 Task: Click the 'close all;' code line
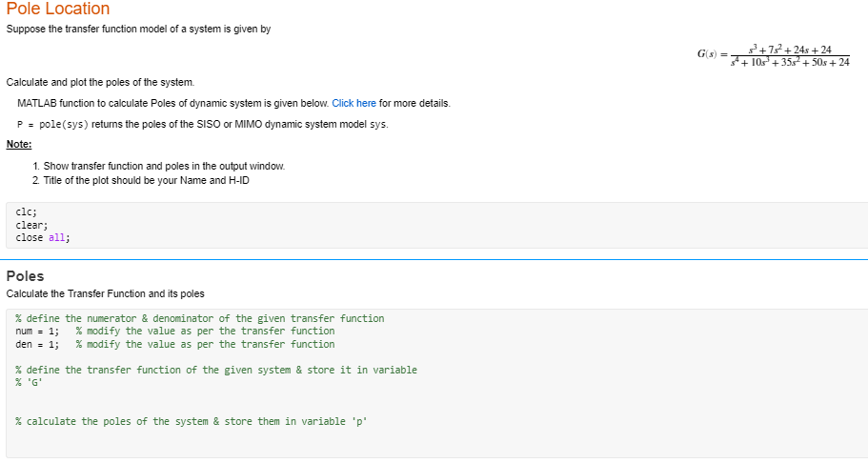pos(43,237)
